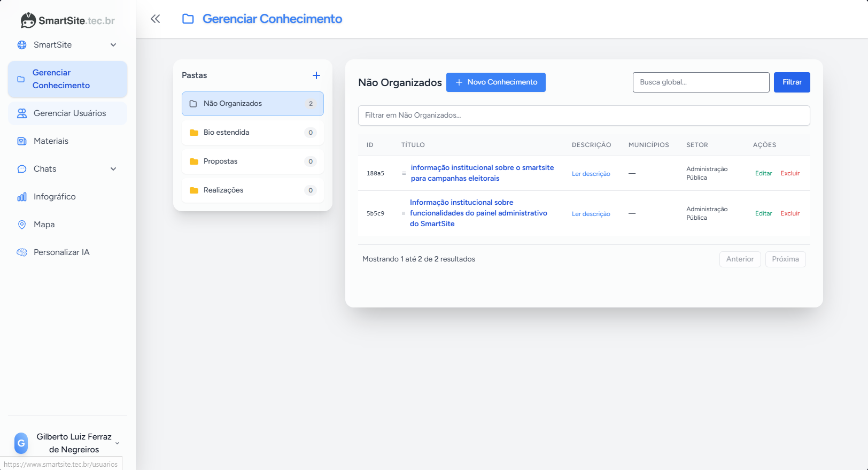The width and height of the screenshot is (868, 470).
Task: Click the globe icon beside SmartSite
Action: tap(22, 45)
